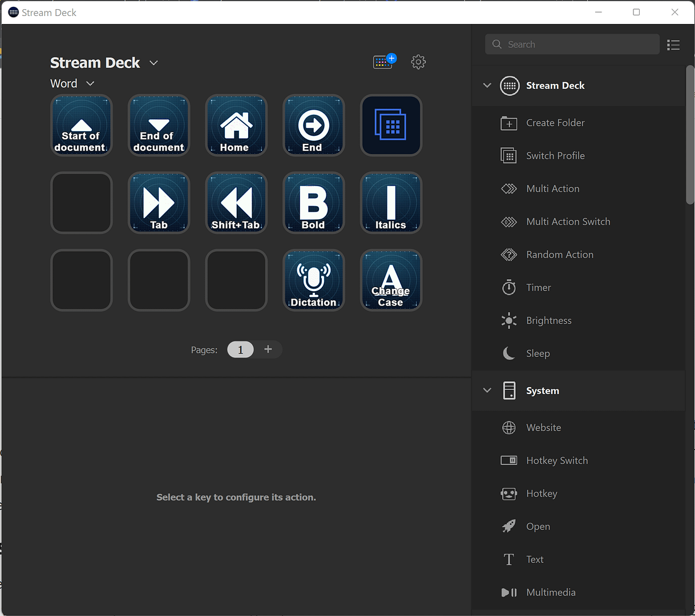
Task: Collapse the System actions category
Action: tap(487, 390)
